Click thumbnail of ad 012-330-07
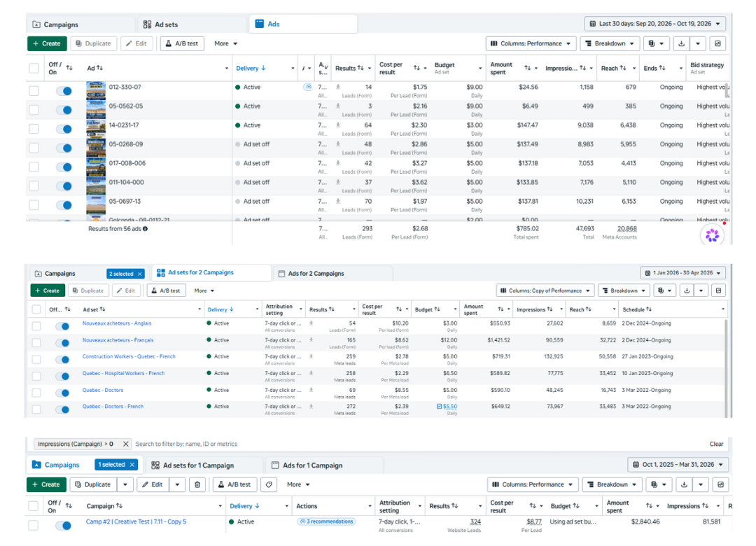This screenshot has height=546, width=756. click(x=96, y=91)
